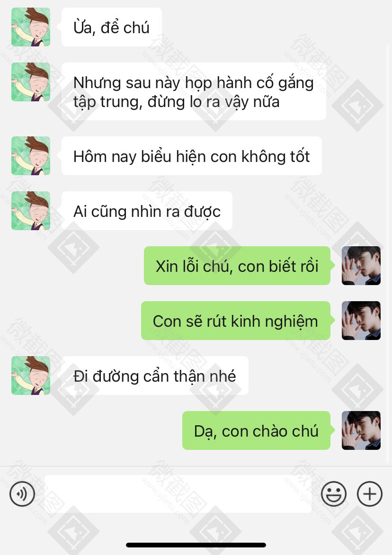Open sender's avatar beside "Ừa, để chú"
The height and width of the screenshot is (555, 392).
point(31,27)
